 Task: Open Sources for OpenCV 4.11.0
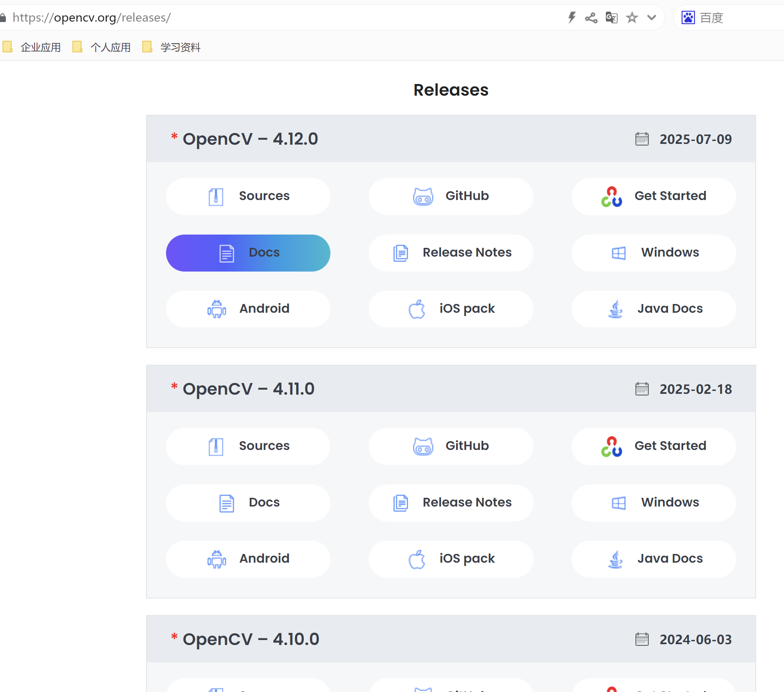click(x=248, y=446)
